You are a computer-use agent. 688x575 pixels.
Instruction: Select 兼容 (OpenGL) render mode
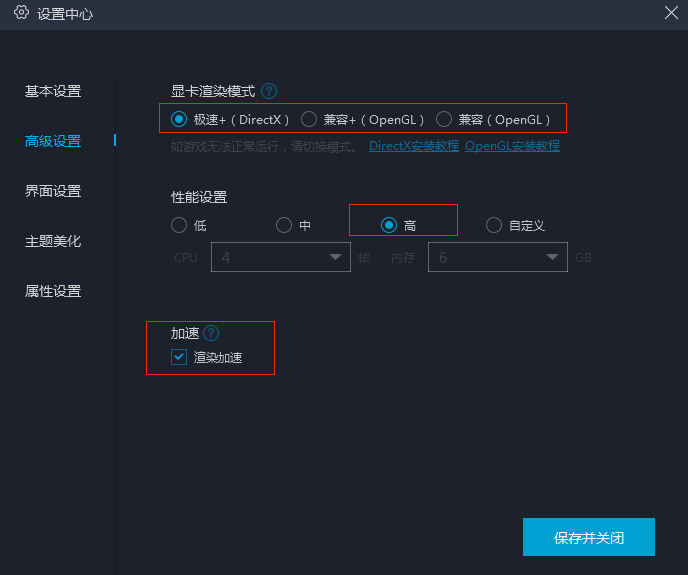tap(444, 119)
